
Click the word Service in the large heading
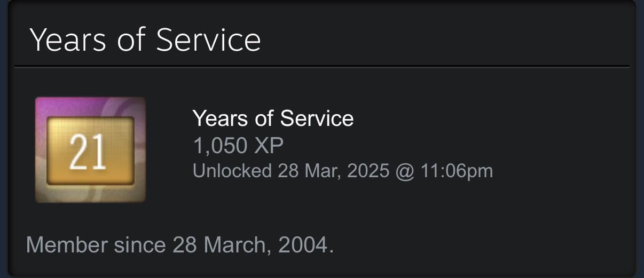(x=208, y=39)
